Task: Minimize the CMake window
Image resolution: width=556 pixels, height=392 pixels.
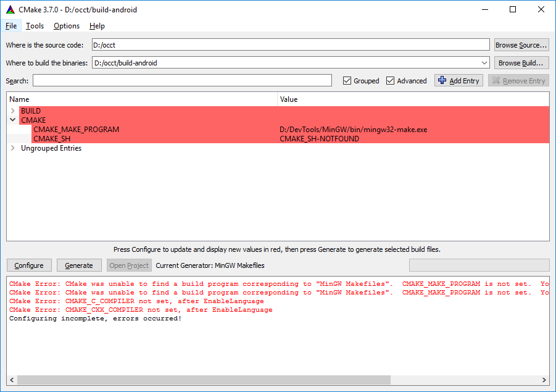Action: [485, 10]
